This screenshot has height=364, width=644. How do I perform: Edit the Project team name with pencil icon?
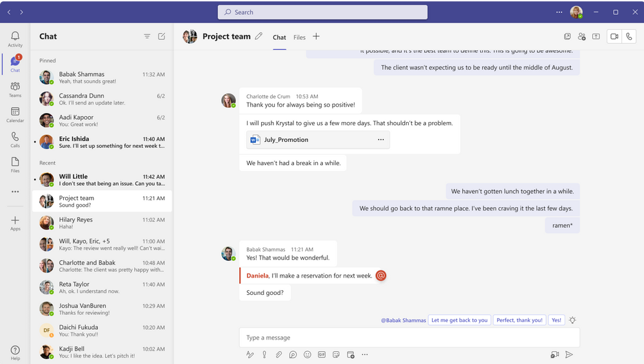259,37
